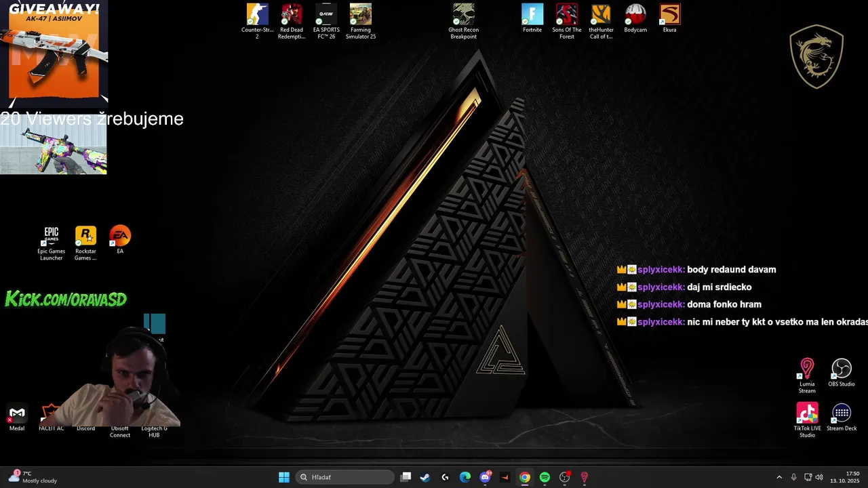Select the Stream Deck desktop icon
This screenshot has width=868, height=488.
point(842,417)
